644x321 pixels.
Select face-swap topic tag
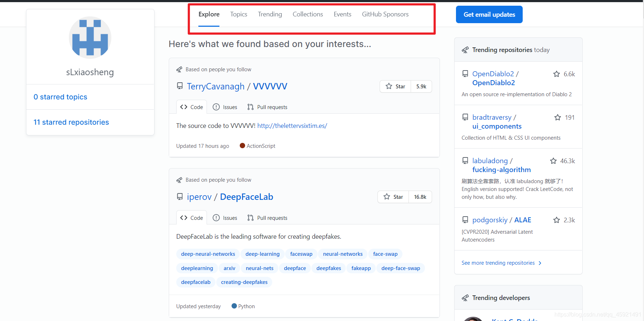point(385,254)
